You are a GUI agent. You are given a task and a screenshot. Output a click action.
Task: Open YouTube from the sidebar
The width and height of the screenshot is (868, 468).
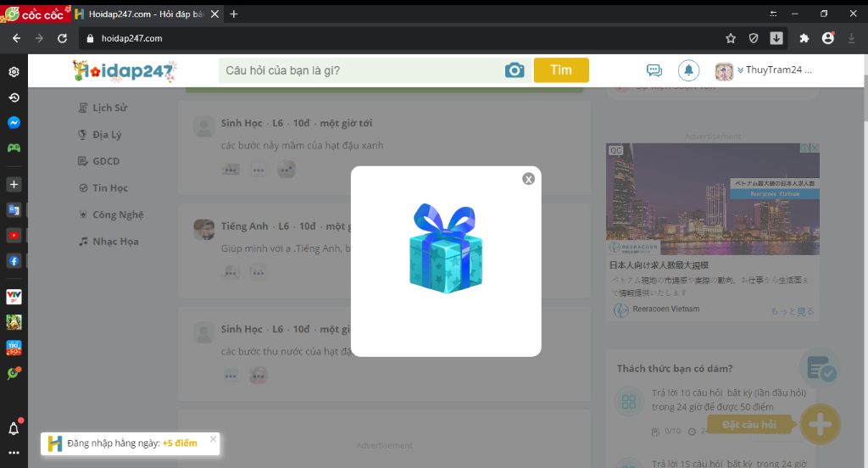coord(14,236)
